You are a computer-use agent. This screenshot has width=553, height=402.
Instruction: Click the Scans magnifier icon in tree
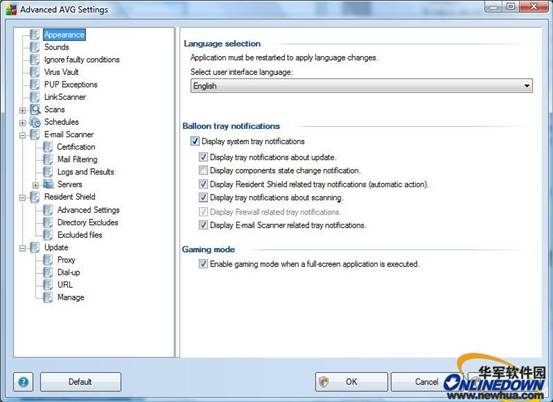tap(35, 109)
